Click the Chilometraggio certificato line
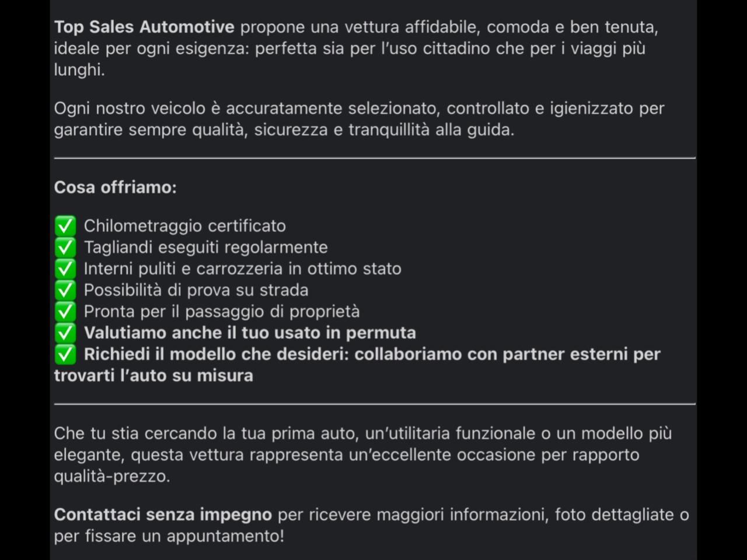 click(x=185, y=226)
